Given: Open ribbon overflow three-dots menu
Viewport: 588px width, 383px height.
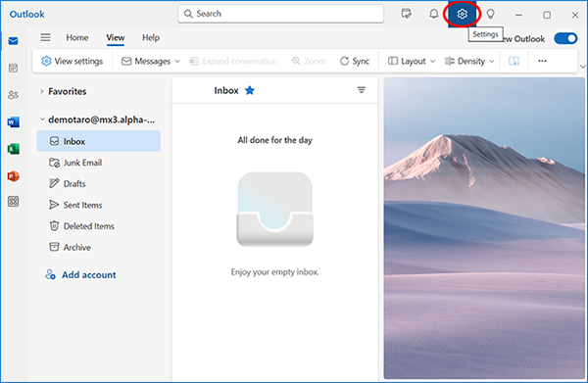Looking at the screenshot, I should tap(542, 61).
